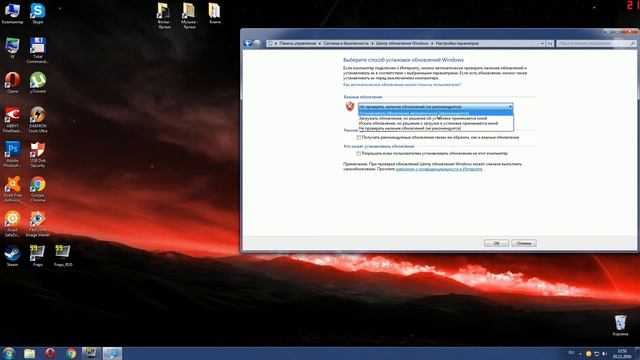
Task: Click the Control Panel taskbar button
Action: click(x=112, y=353)
